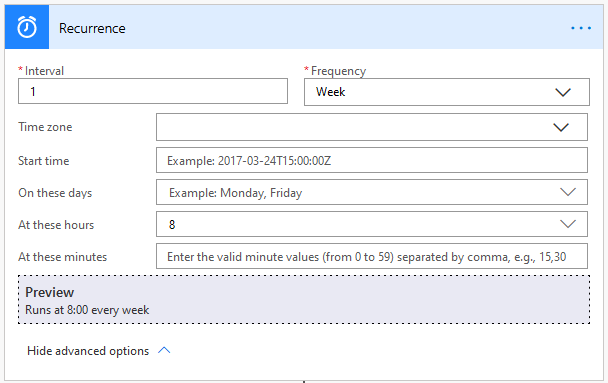Screen dimensions: 608x383
Task: Click the Interval label
Action: click(44, 71)
